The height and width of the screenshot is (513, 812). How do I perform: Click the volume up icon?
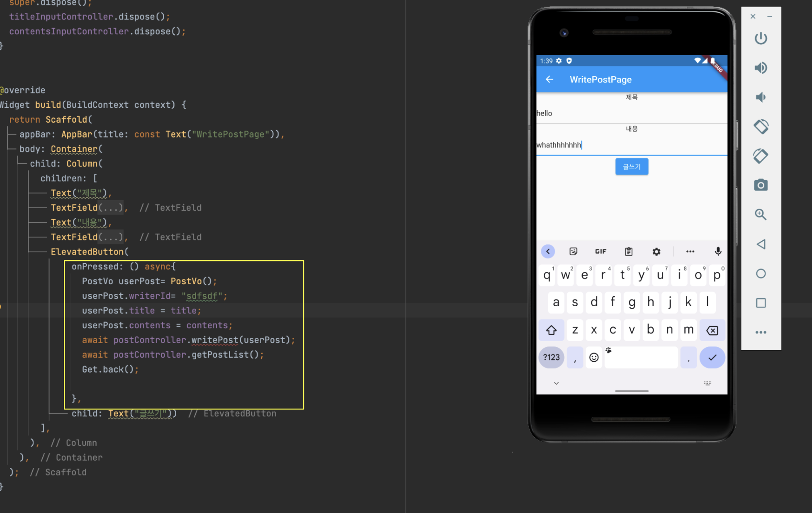(x=761, y=68)
